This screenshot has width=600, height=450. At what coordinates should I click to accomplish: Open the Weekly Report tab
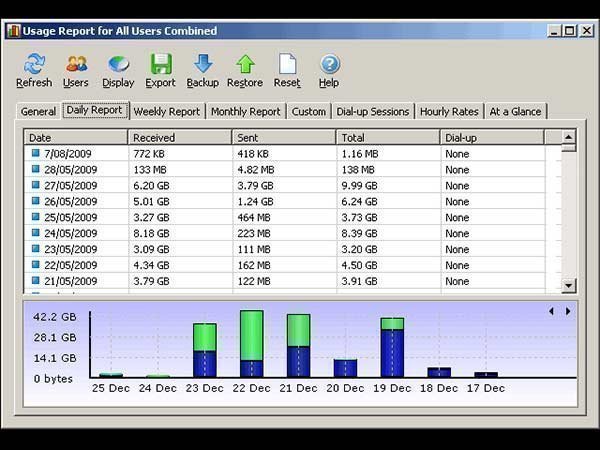coord(166,112)
